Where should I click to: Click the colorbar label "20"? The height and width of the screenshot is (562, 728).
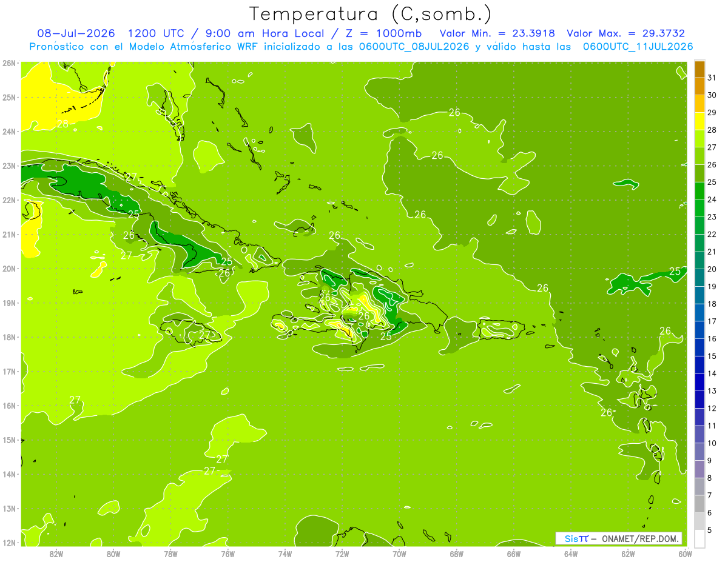click(712, 269)
